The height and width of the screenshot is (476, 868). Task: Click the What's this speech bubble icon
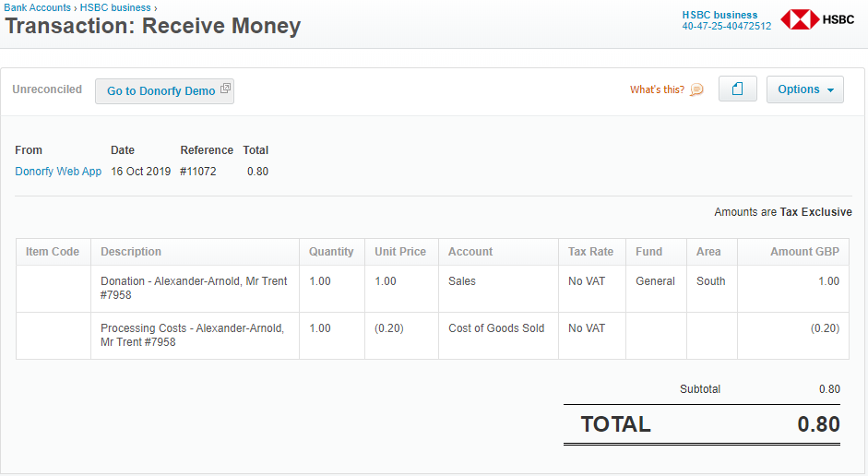click(x=696, y=89)
